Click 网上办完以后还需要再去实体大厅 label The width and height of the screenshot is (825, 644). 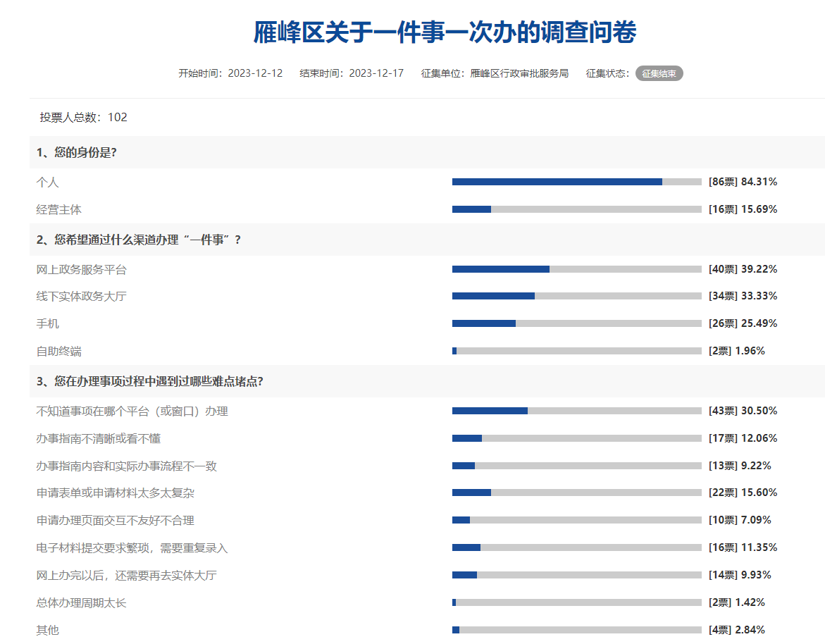click(x=126, y=575)
